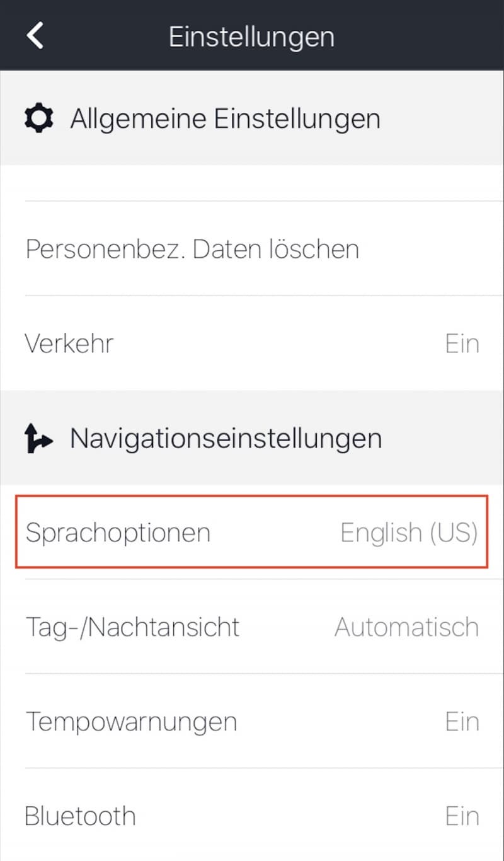This screenshot has width=504, height=861.
Task: Open the Bluetooth setting
Action: [252, 815]
